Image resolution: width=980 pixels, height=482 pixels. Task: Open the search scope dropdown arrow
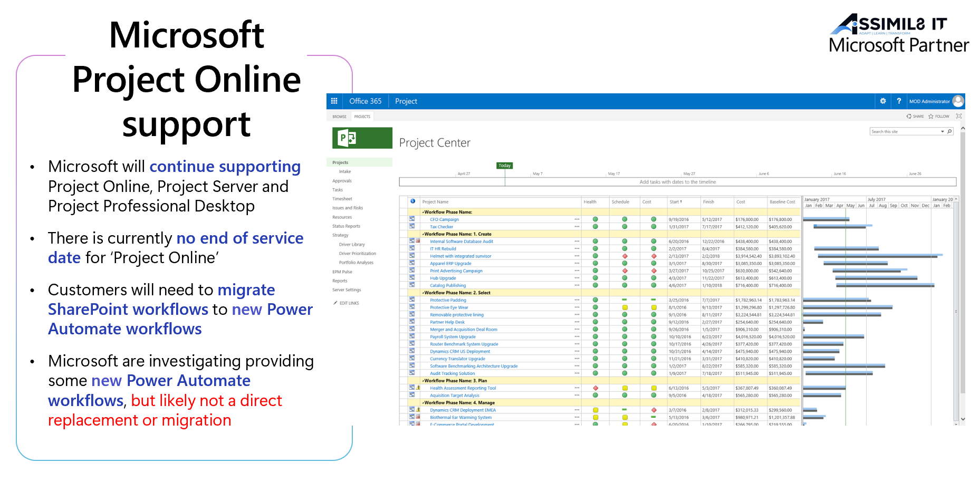943,131
